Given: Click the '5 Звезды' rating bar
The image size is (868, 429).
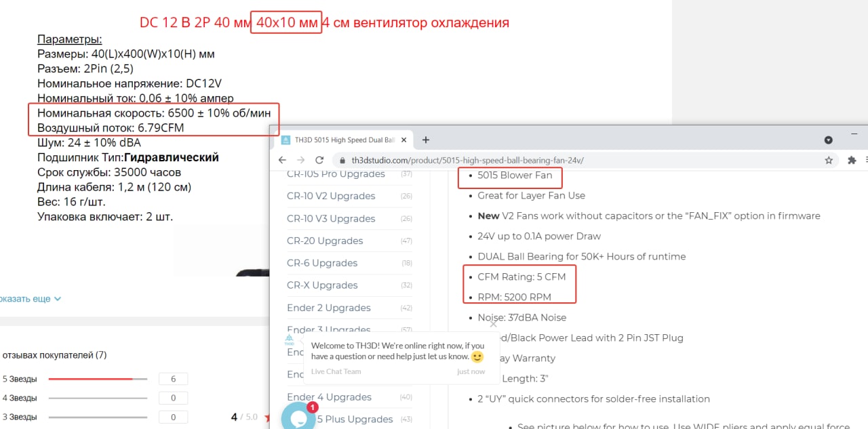Looking at the screenshot, I should pos(98,379).
